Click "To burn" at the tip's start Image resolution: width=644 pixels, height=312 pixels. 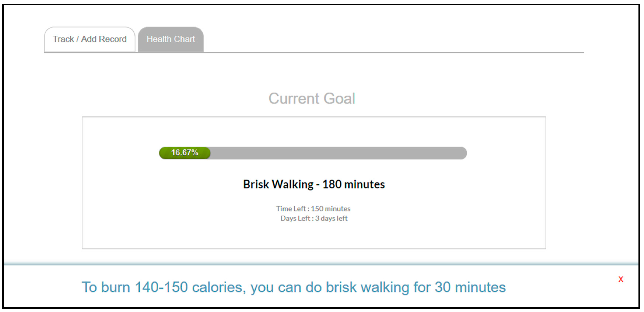pyautogui.click(x=106, y=287)
